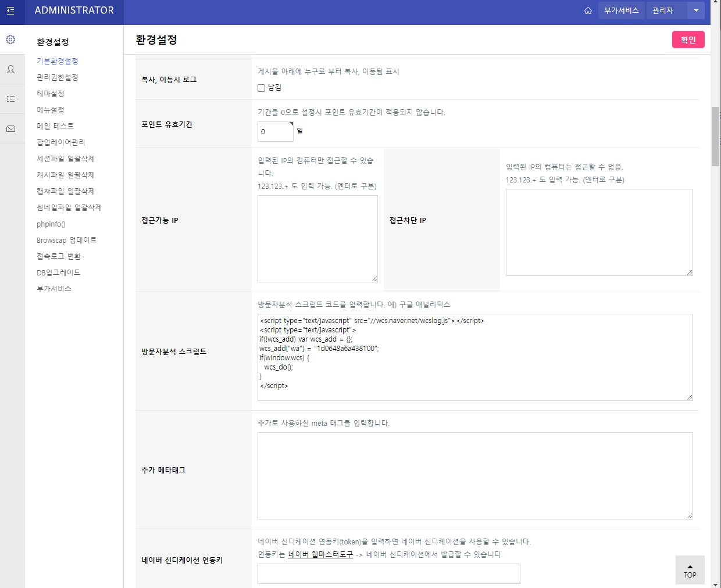Image resolution: width=721 pixels, height=588 pixels.
Task: Click into the 접근차단 IP textarea
Action: (599, 232)
